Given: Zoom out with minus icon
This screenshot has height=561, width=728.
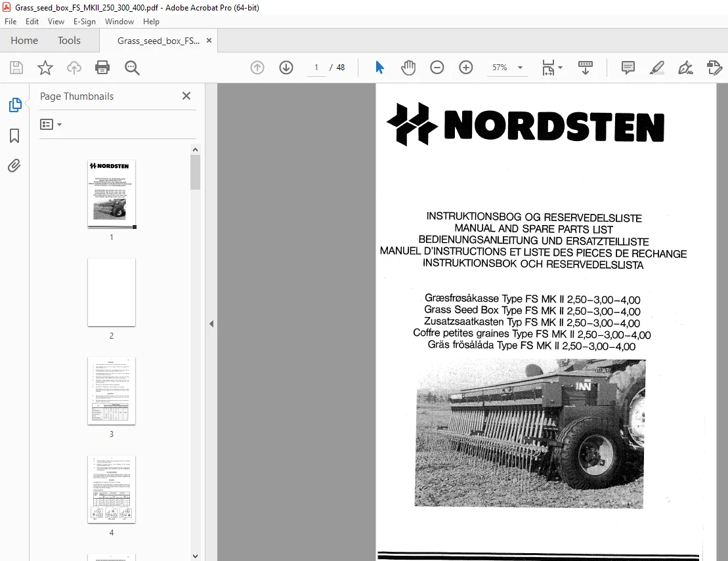Looking at the screenshot, I should pos(437,68).
